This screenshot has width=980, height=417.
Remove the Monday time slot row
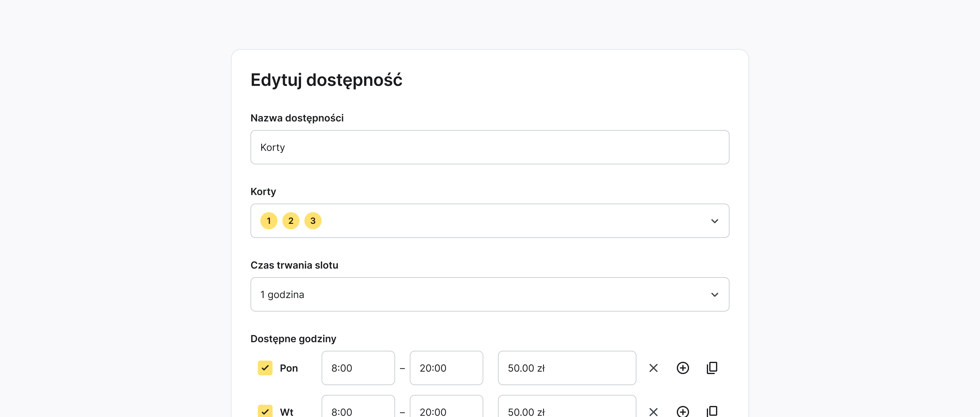653,368
